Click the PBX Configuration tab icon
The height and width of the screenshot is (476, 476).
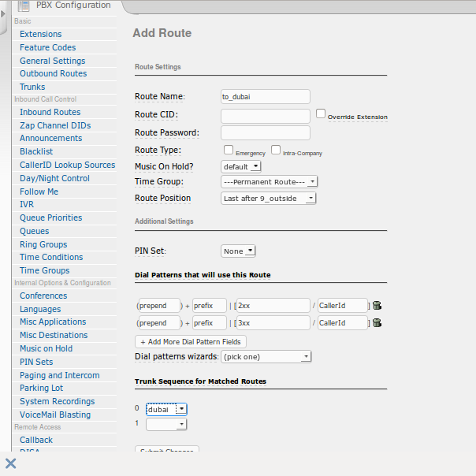[24, 6]
